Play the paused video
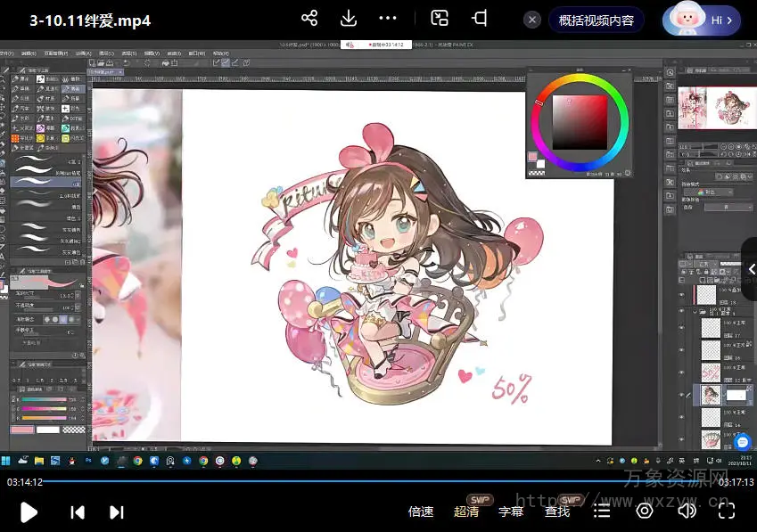 pos(29,512)
